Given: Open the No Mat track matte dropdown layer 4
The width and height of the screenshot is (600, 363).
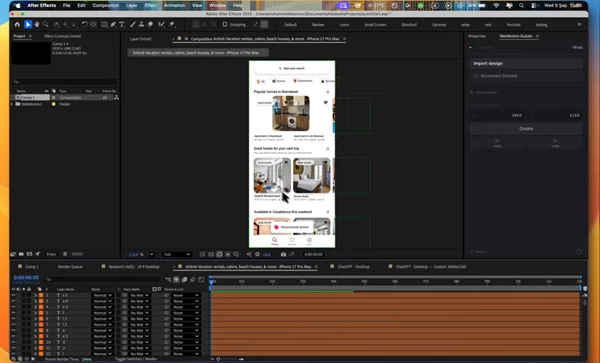Looking at the screenshot, I should click(140, 307).
